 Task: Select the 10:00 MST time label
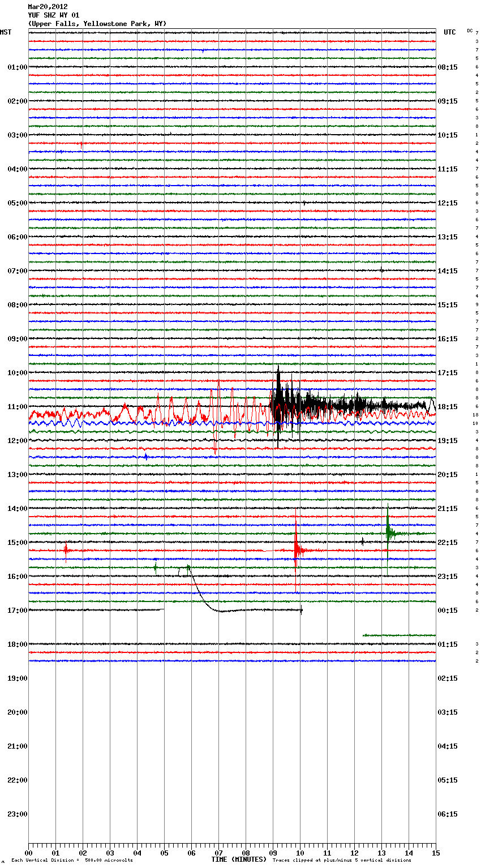tap(18, 373)
